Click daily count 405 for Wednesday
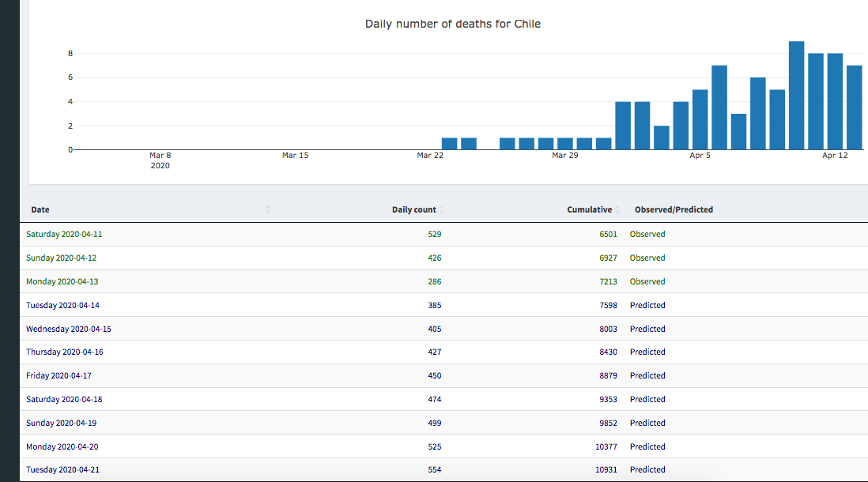The image size is (868, 482). pos(433,329)
